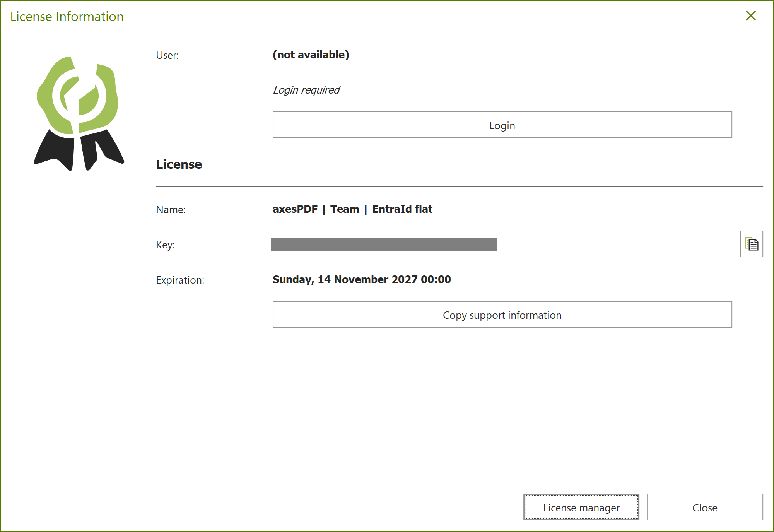Click the 'Login required' notice text
The image size is (774, 532).
click(306, 90)
